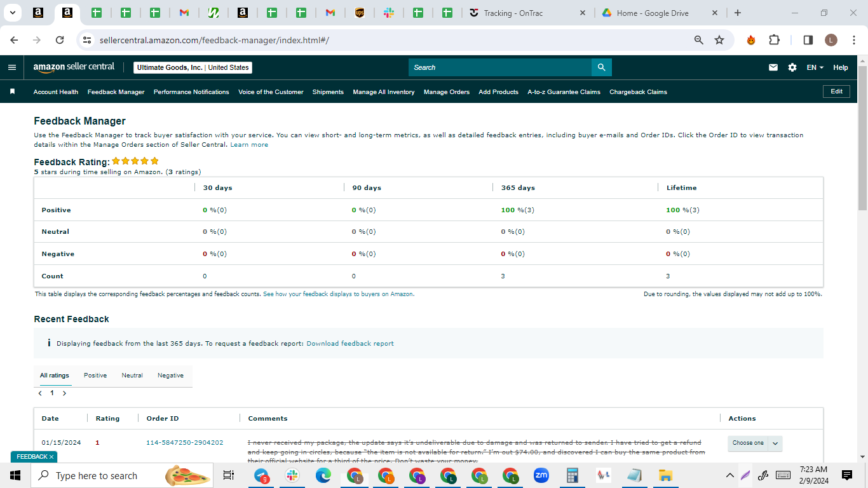This screenshot has height=488, width=868.
Task: Click the search magnifier button
Action: click(601, 67)
